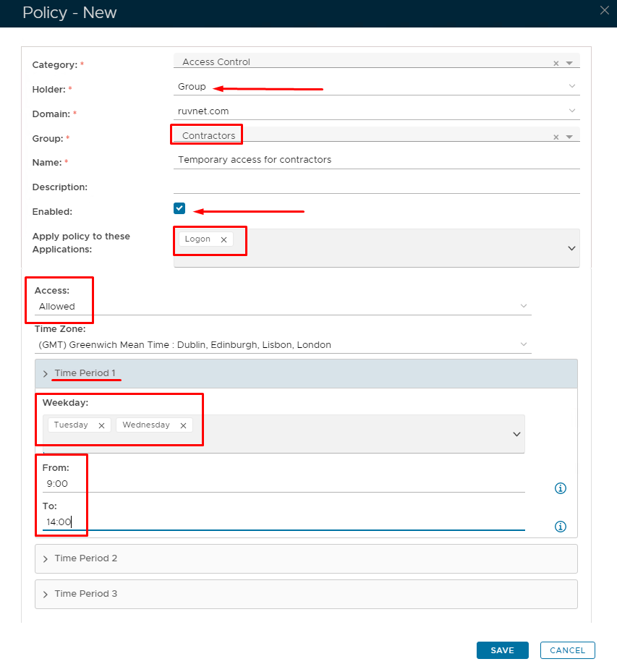Remove Wednesday from the Weekday list
Screen dimensions: 617x672
pos(183,425)
